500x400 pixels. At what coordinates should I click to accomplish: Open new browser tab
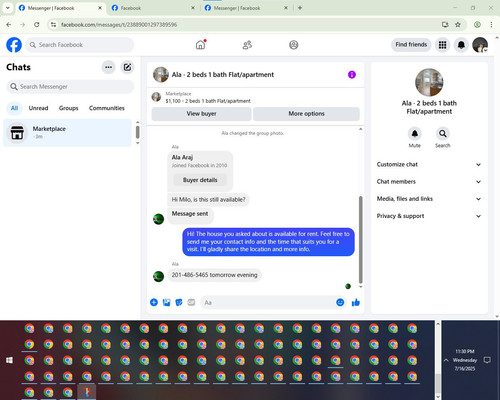(x=300, y=8)
